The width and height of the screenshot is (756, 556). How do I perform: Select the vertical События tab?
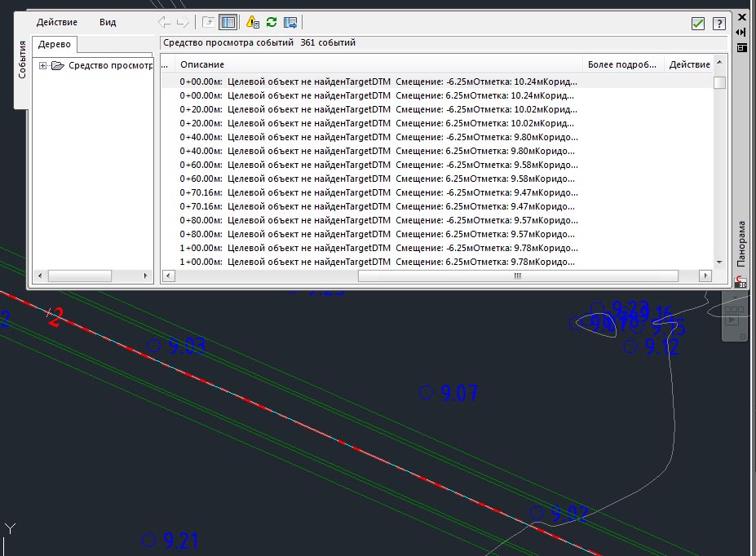[22, 59]
